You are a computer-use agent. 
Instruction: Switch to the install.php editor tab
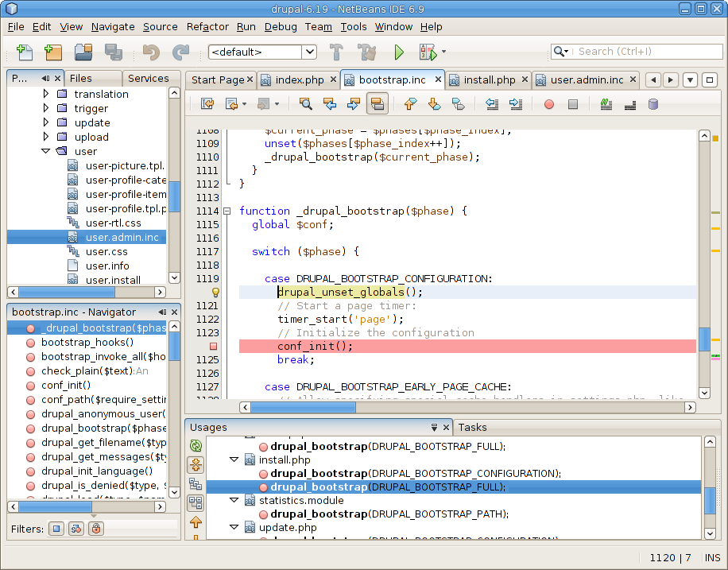(489, 80)
